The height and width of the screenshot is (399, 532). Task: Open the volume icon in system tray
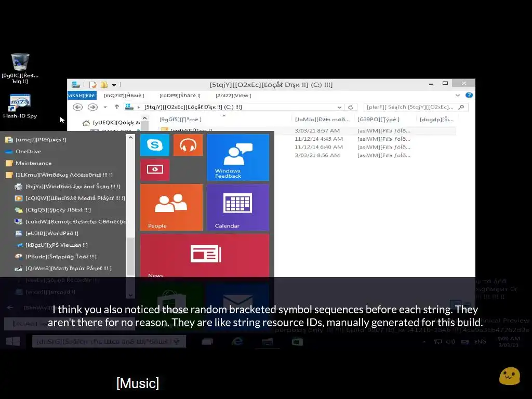coord(450,342)
